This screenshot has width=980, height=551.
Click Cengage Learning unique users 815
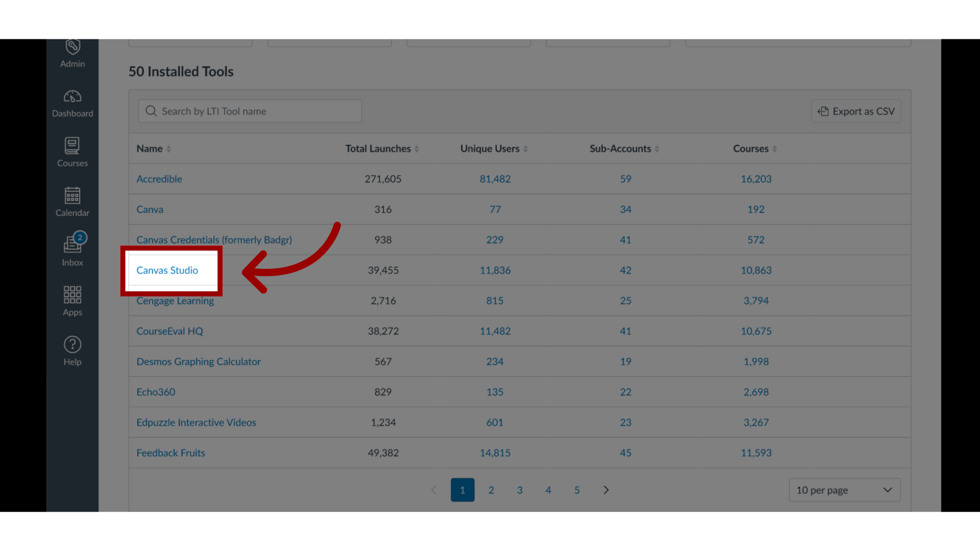pyautogui.click(x=495, y=301)
